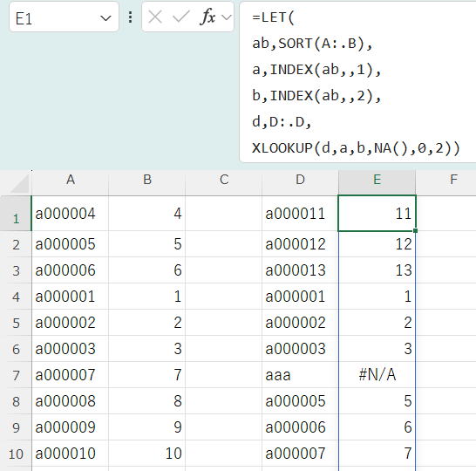Screen dimensions: 476x471
Task: Click cell A6 containing a000003
Action: 70,349
